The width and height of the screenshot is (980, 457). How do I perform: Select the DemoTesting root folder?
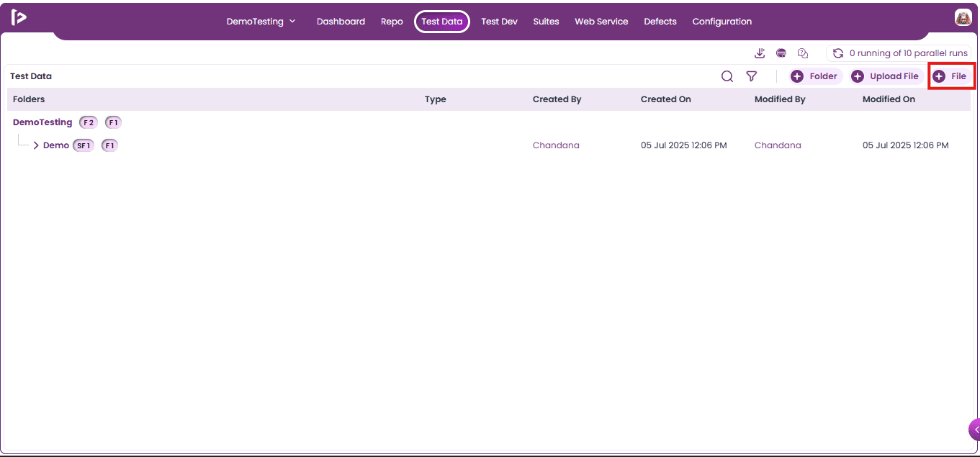[42, 122]
